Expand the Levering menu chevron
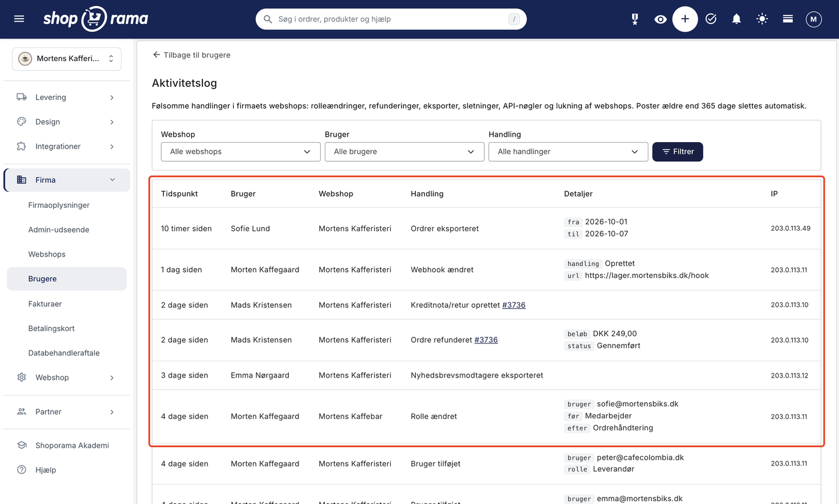 tap(112, 97)
